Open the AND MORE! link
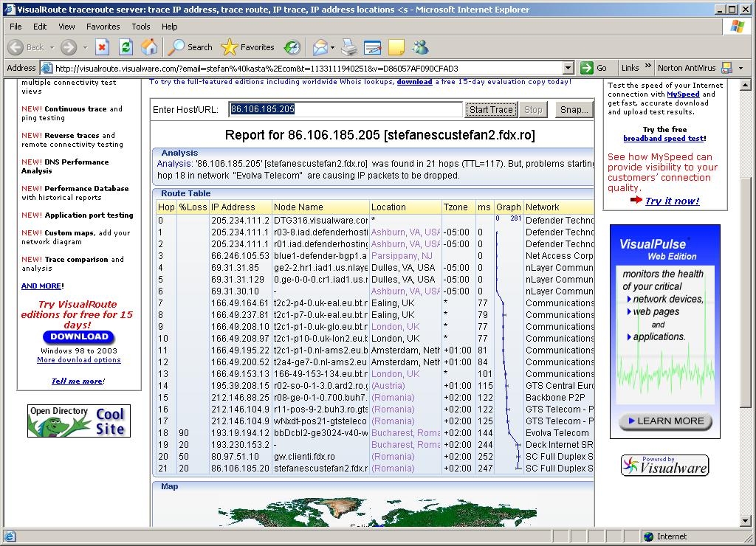756x546 pixels. click(42, 286)
